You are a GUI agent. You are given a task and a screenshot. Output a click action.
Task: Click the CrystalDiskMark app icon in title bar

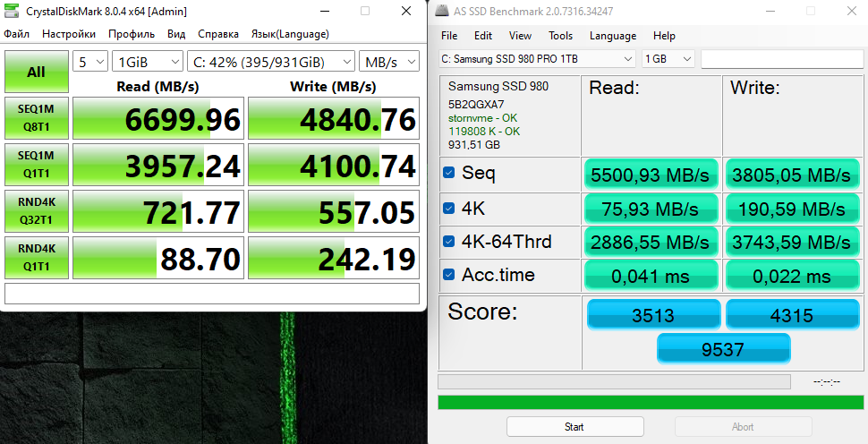(11, 11)
